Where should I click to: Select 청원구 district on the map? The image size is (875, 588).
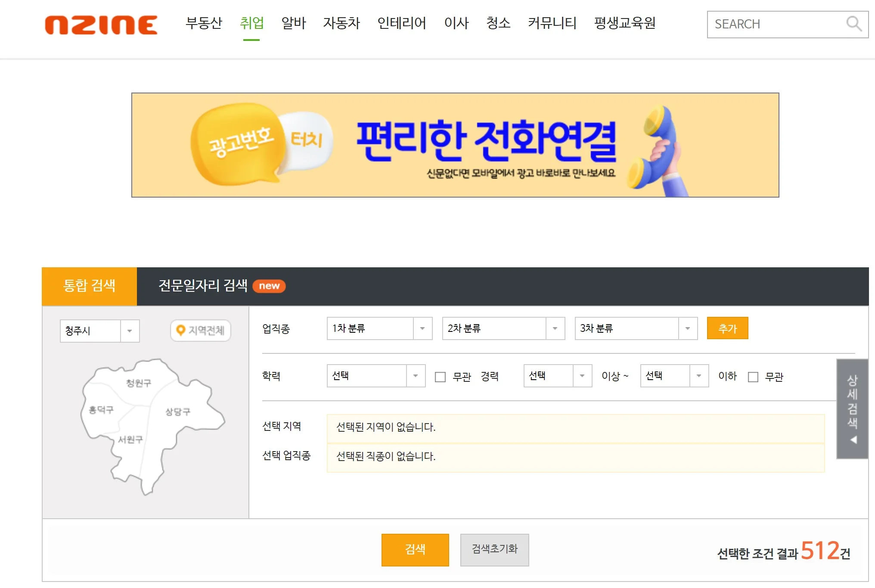coord(138,383)
